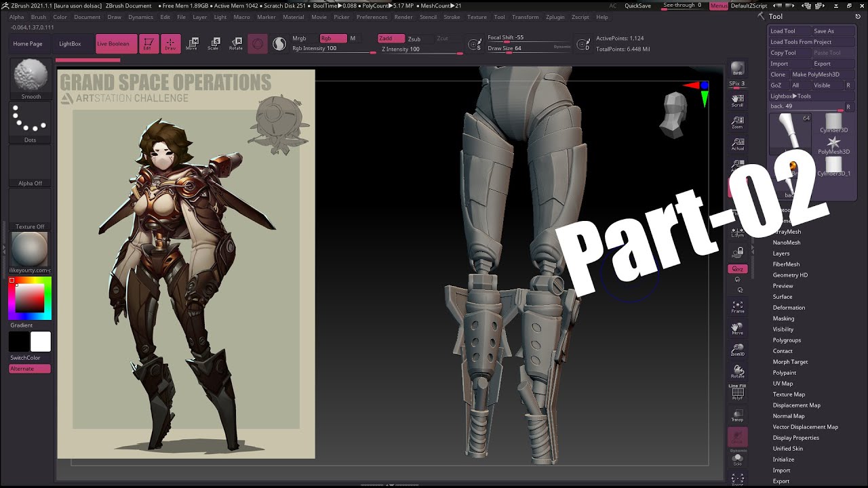Image resolution: width=868 pixels, height=488 pixels.
Task: Click the Rotate view icon in right shelf
Action: 737,372
